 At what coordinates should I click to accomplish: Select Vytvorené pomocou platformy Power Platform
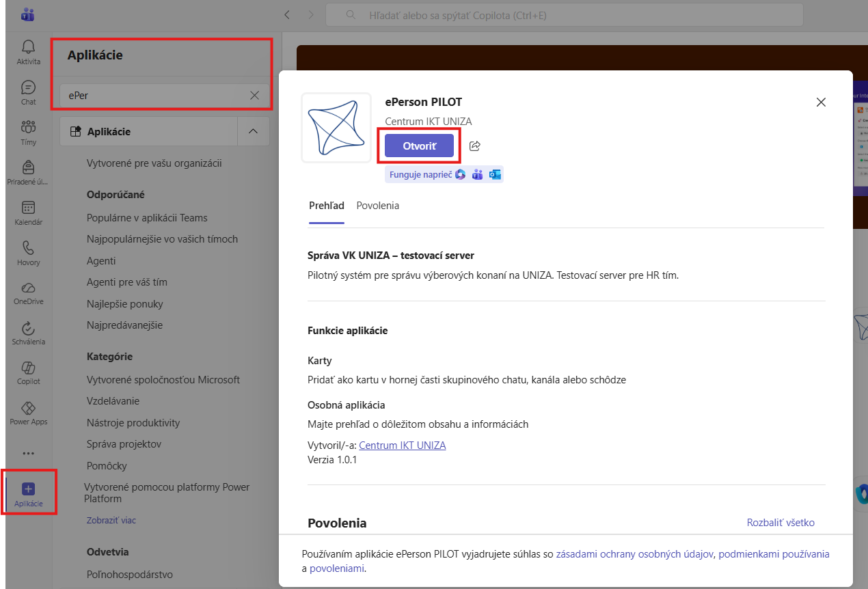(167, 493)
